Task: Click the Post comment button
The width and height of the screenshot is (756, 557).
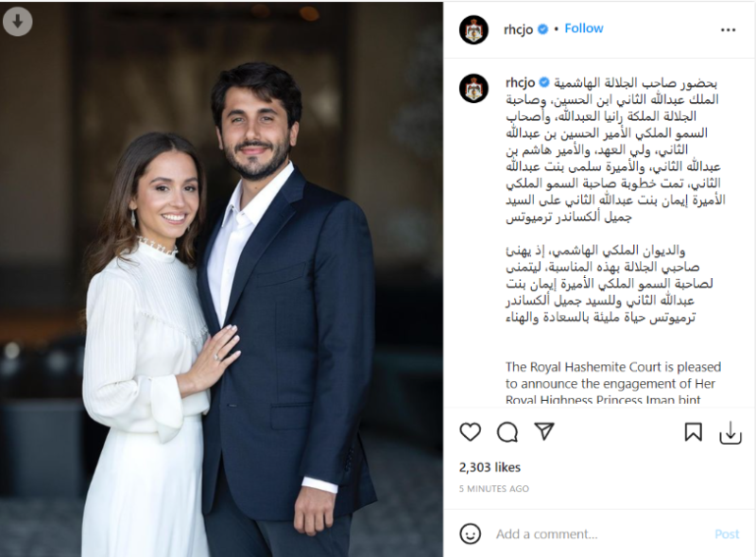Action: pyautogui.click(x=727, y=534)
